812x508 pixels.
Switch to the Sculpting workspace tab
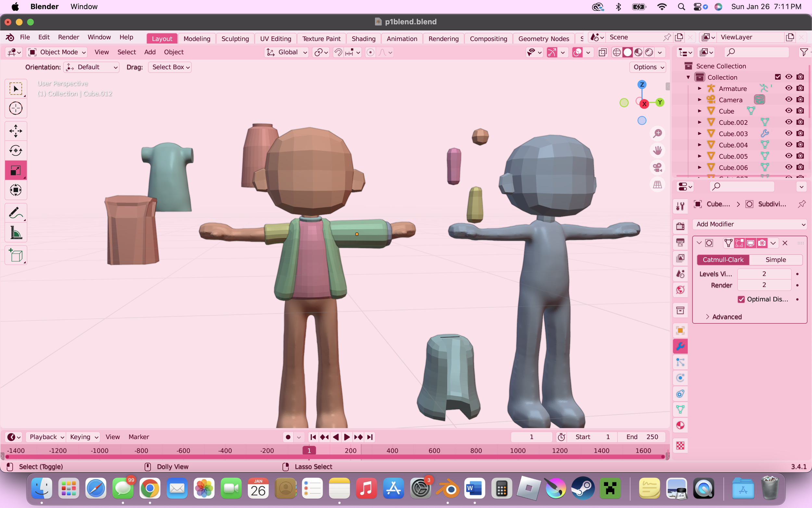click(x=235, y=39)
